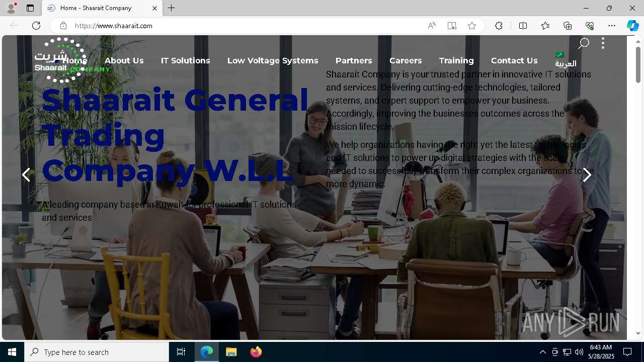The width and height of the screenshot is (644, 362).
Task: Open Windows Start menu
Action: click(x=12, y=352)
